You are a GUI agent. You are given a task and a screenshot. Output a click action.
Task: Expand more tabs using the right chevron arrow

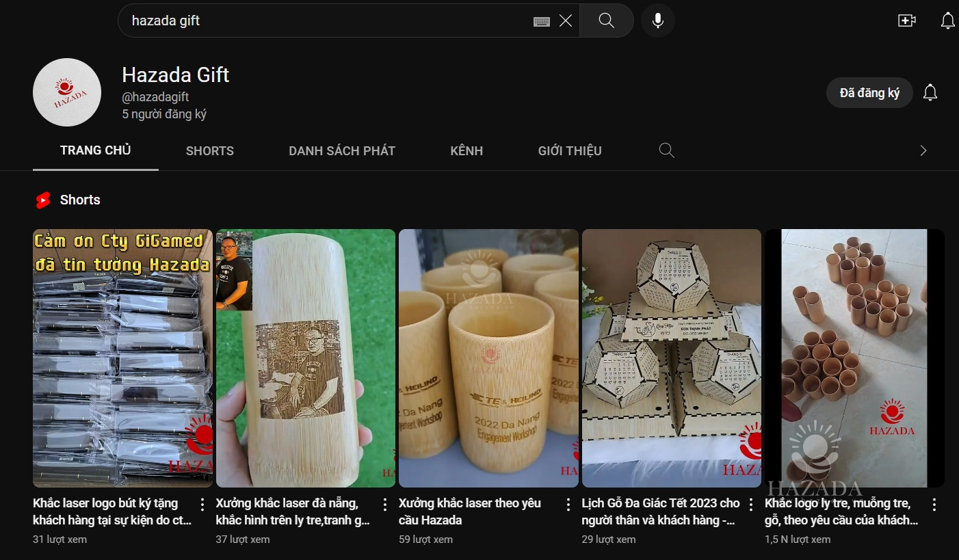tap(923, 150)
